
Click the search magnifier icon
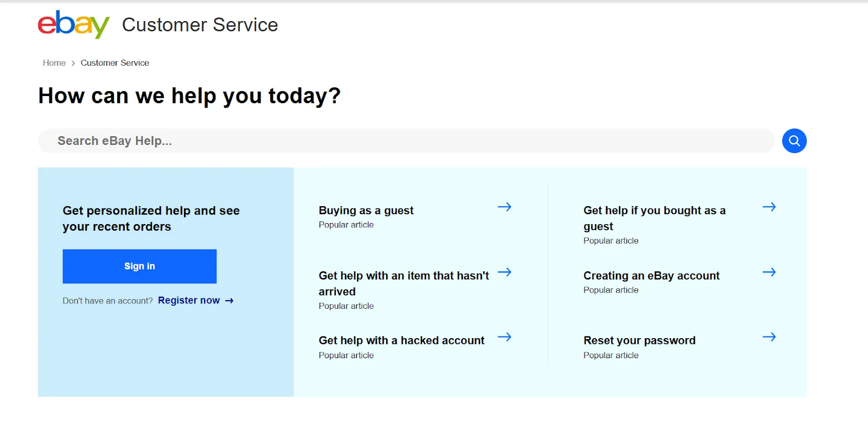coord(794,141)
